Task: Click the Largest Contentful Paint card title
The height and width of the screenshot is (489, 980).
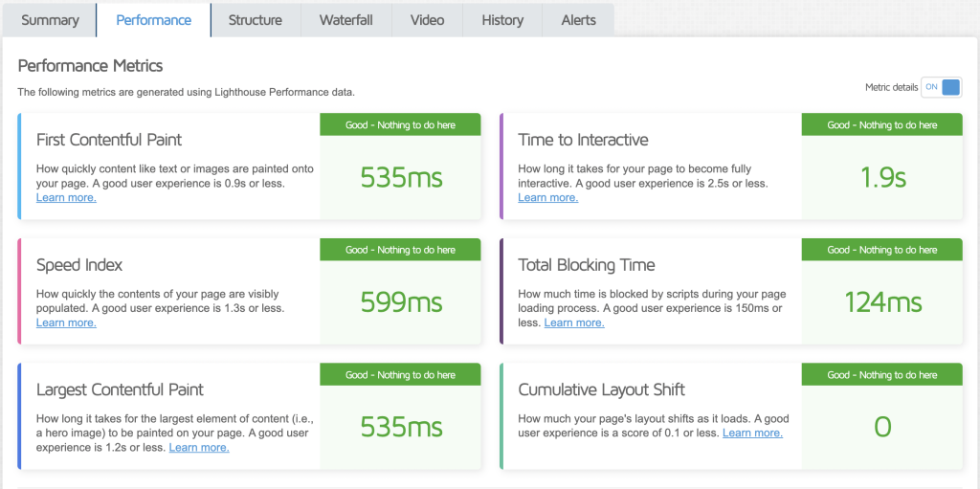Action: [x=120, y=389]
